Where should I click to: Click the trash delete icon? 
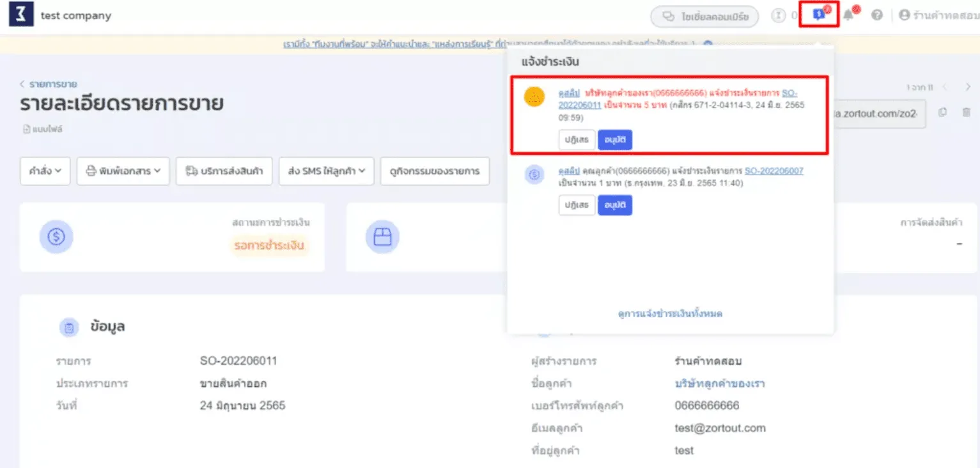click(x=966, y=113)
